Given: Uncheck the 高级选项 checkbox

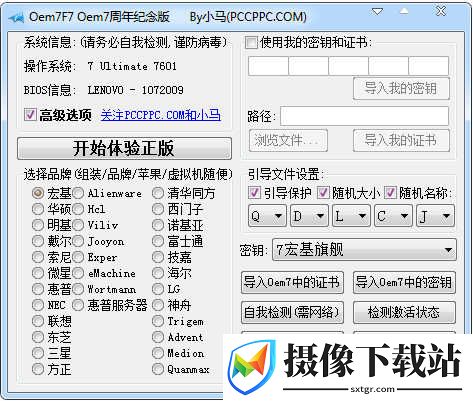Looking at the screenshot, I should click(30, 115).
